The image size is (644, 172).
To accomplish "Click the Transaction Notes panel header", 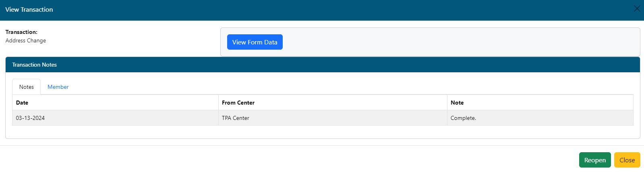I will tap(323, 65).
